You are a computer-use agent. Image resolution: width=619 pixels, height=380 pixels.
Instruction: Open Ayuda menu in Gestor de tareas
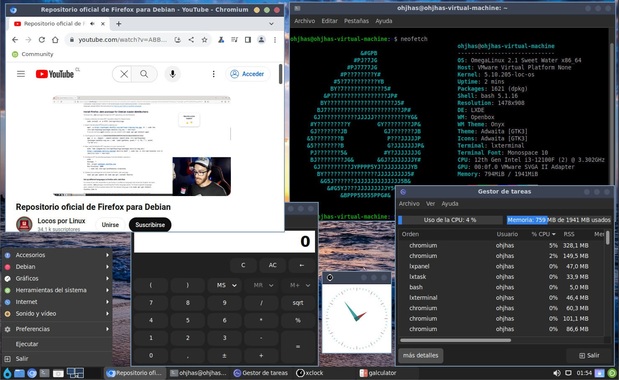click(x=450, y=204)
